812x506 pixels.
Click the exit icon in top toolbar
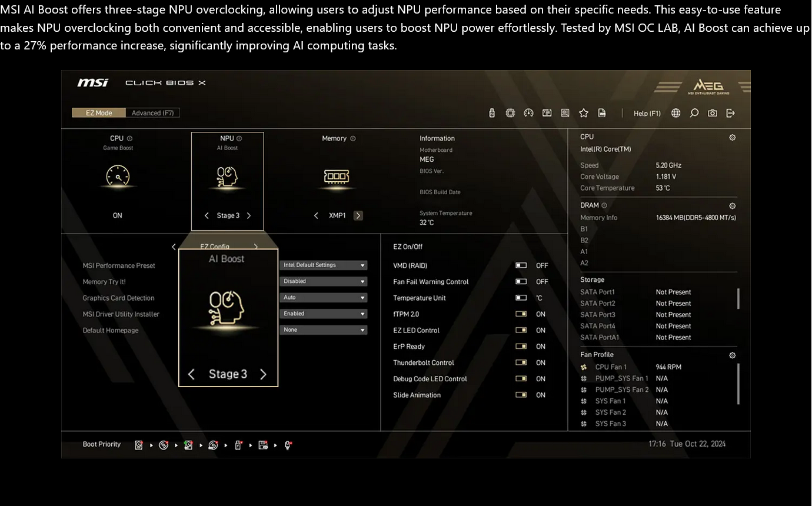[730, 113]
